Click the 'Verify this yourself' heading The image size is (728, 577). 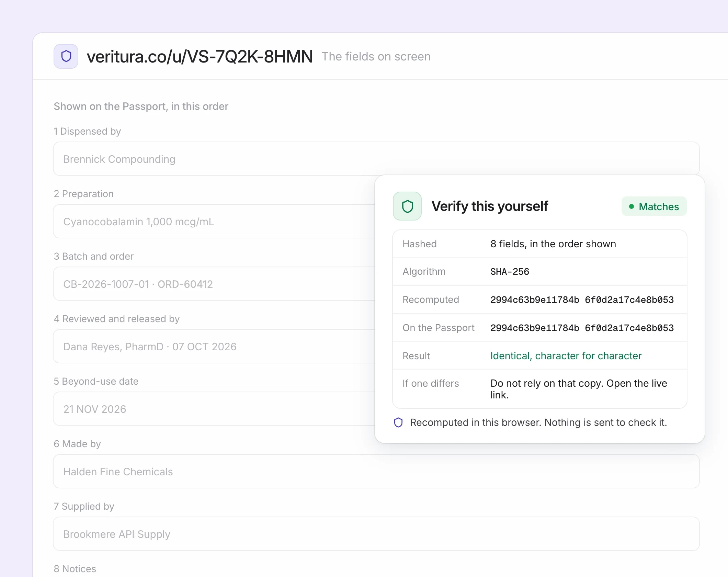(490, 206)
